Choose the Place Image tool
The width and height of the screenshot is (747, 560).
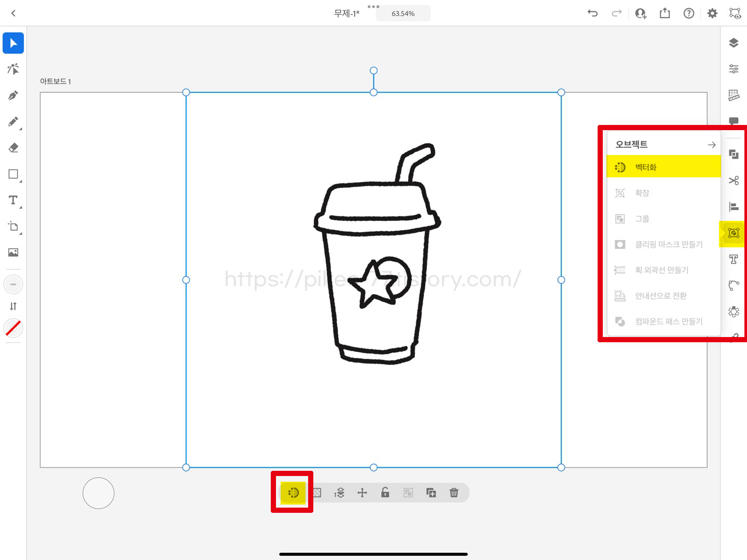pyautogui.click(x=13, y=253)
